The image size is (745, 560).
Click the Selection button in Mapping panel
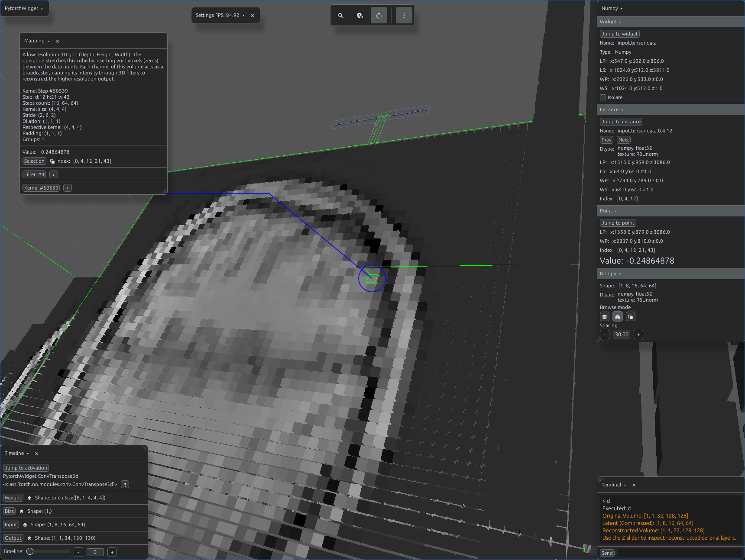click(34, 161)
